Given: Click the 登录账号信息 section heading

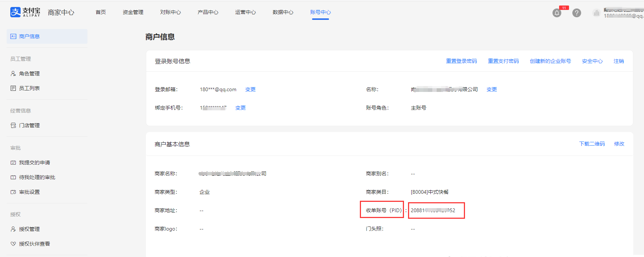Looking at the screenshot, I should (172, 61).
